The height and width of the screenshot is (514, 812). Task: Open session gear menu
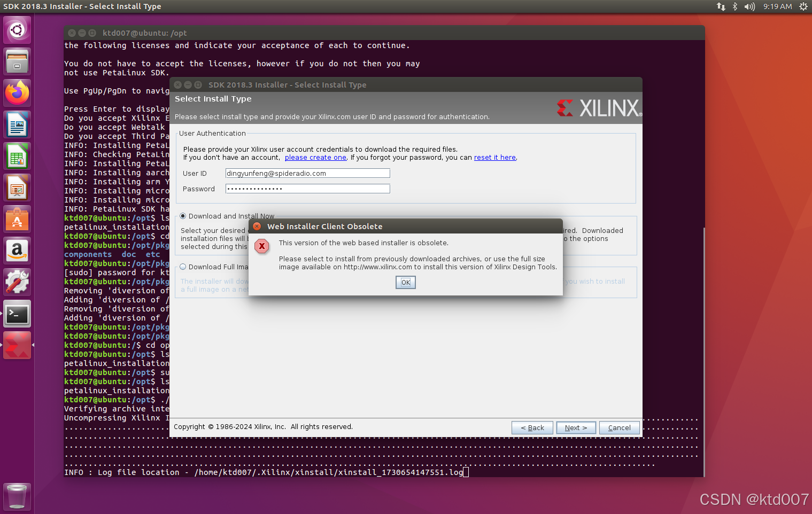point(803,6)
